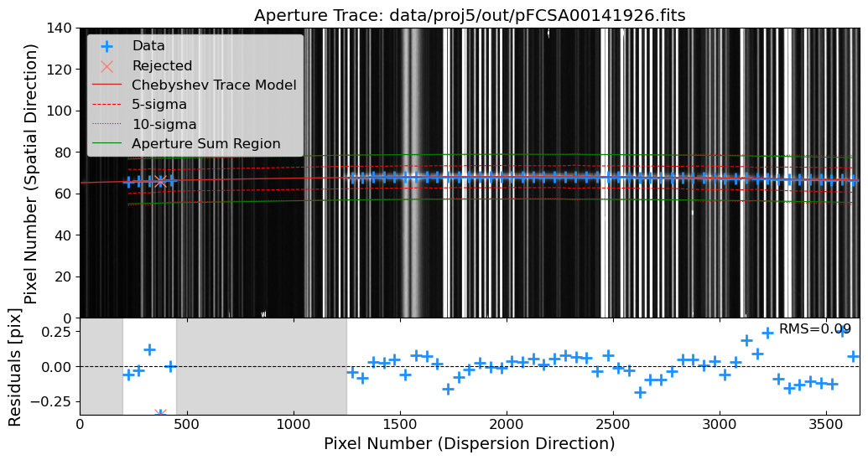Click the 'Pixel Number (Spatial Direction)' axis label

tap(32, 173)
